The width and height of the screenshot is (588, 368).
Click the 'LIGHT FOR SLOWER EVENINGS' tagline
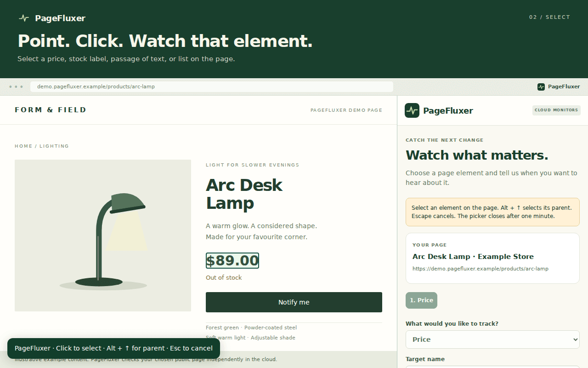coord(253,165)
